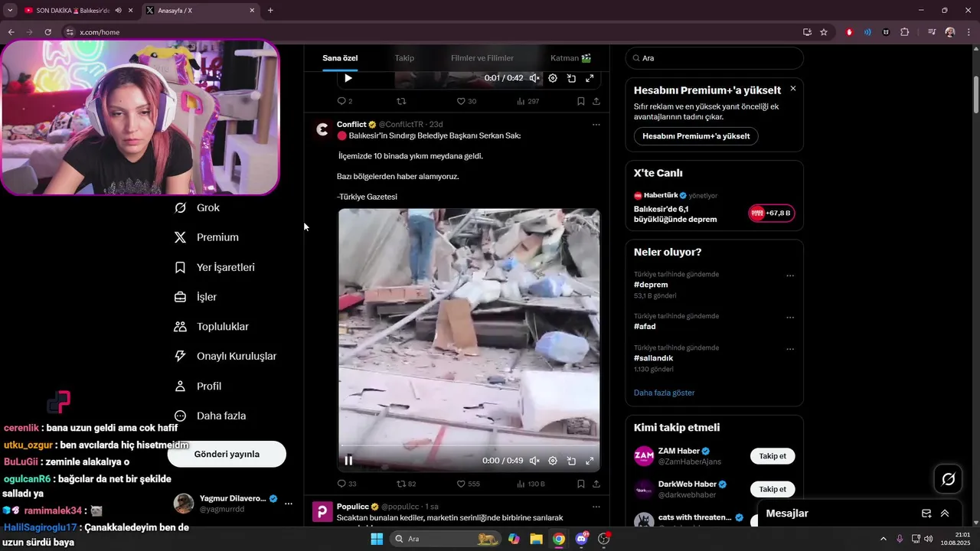
Task: Open the Premium sidebar item
Action: [x=207, y=237]
